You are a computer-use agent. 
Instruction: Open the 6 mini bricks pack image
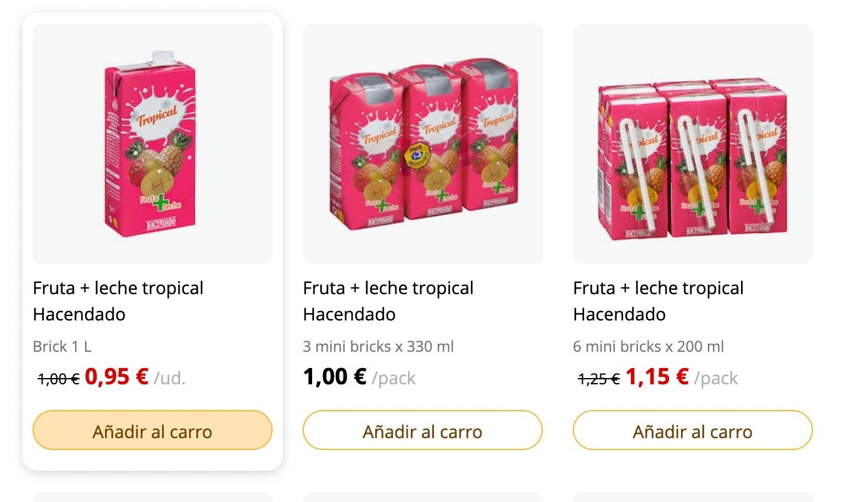693,144
